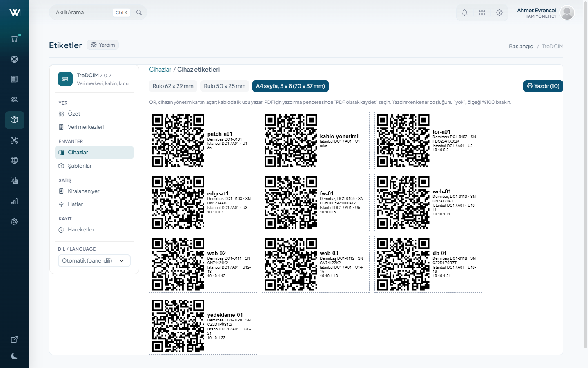588x368 pixels.
Task: Open Özet in the side menu
Action: coord(94,114)
